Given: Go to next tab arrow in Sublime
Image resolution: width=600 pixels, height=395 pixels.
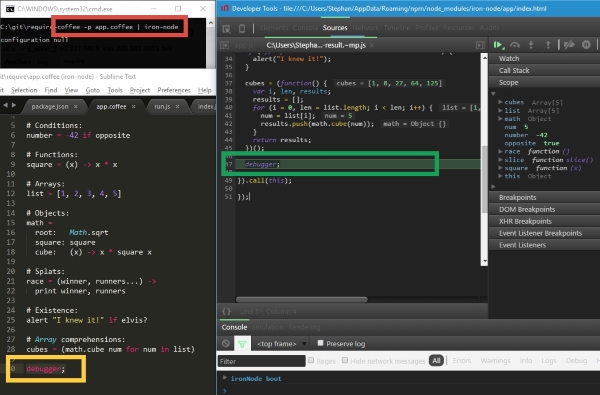Looking at the screenshot, I should point(14,105).
